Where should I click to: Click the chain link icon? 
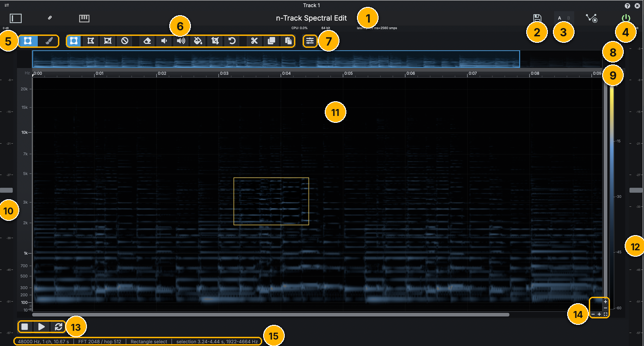[50, 18]
